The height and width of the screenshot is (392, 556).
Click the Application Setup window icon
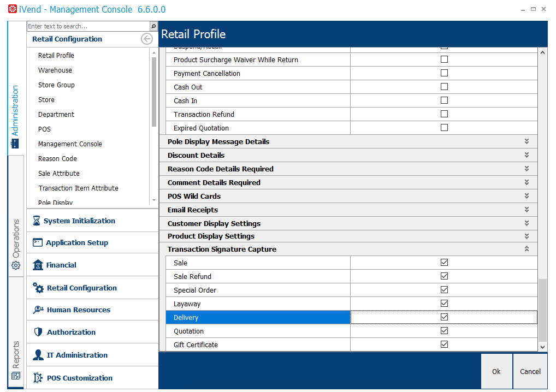point(38,242)
